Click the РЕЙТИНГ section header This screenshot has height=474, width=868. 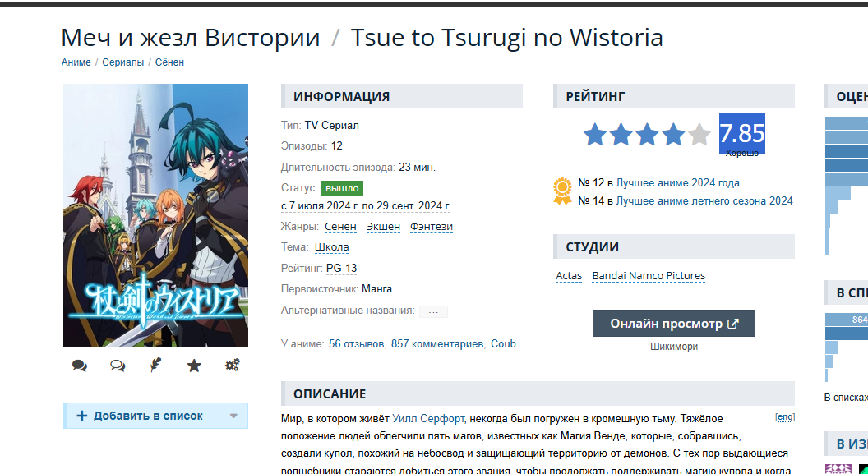(x=674, y=96)
